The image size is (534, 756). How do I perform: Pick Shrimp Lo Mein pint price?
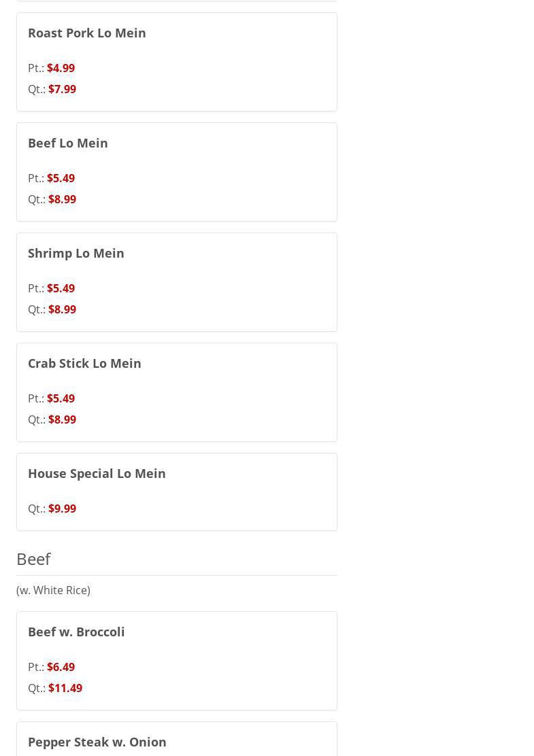61,288
